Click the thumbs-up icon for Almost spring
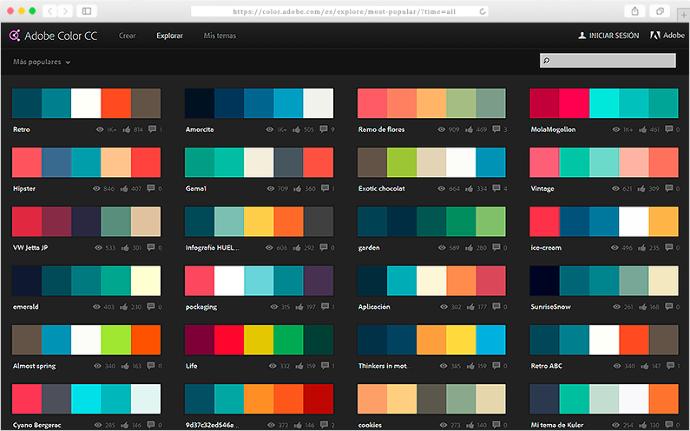The width and height of the screenshot is (690, 431). coord(125,366)
